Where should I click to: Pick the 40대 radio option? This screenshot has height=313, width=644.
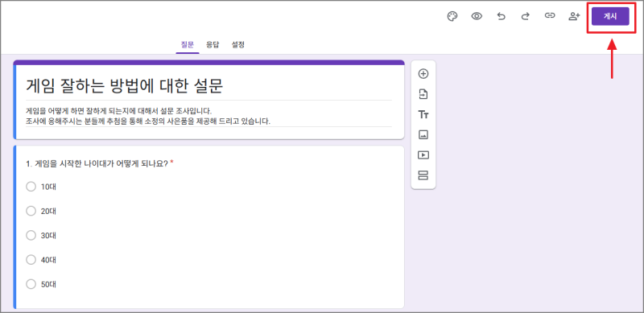tap(31, 260)
